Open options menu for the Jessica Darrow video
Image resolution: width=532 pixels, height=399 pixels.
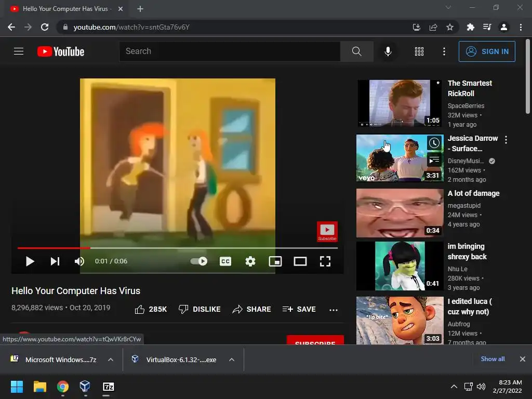[506, 139]
